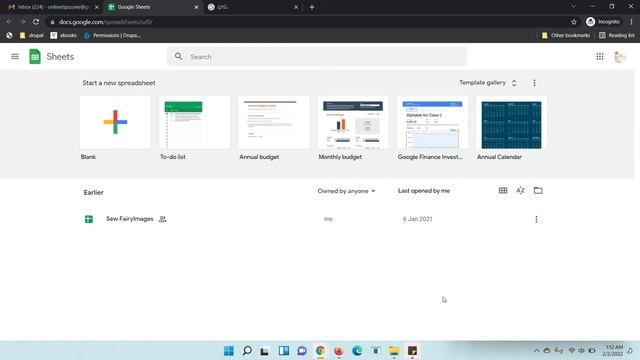Open a new browser tab
This screenshot has width=640, height=360.
click(x=312, y=7)
